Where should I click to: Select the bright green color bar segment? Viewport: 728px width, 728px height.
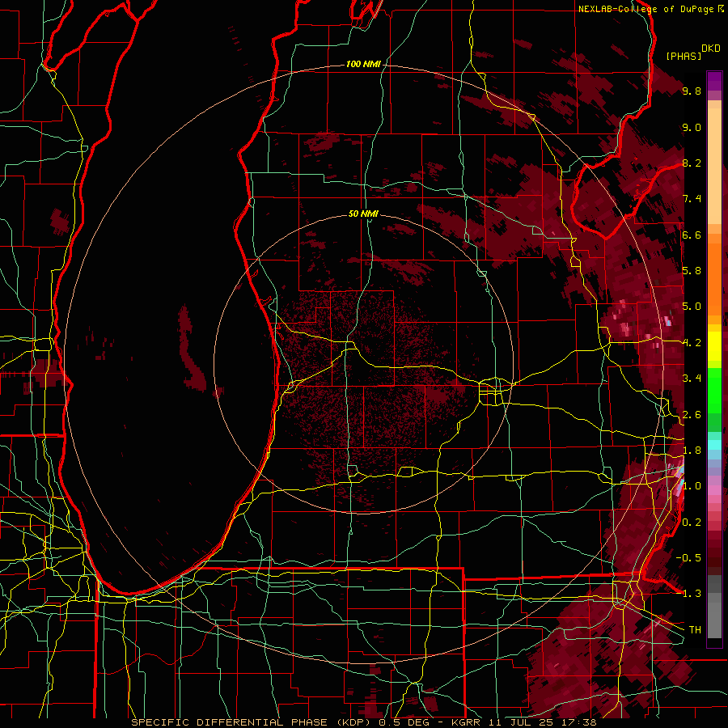(714, 391)
